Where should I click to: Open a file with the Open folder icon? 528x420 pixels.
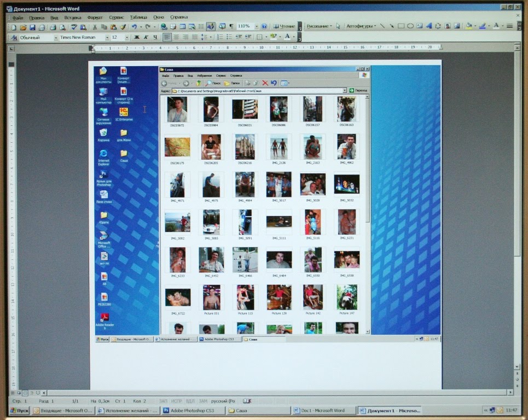click(x=23, y=27)
